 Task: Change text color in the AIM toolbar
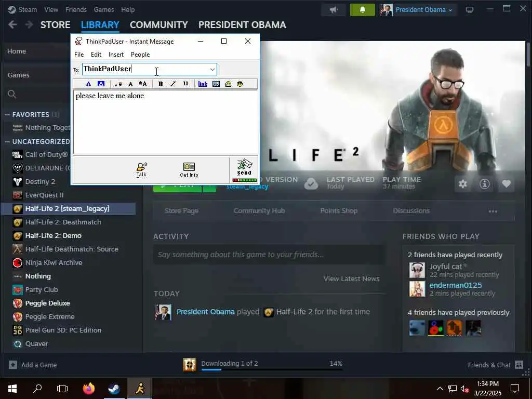[88, 84]
